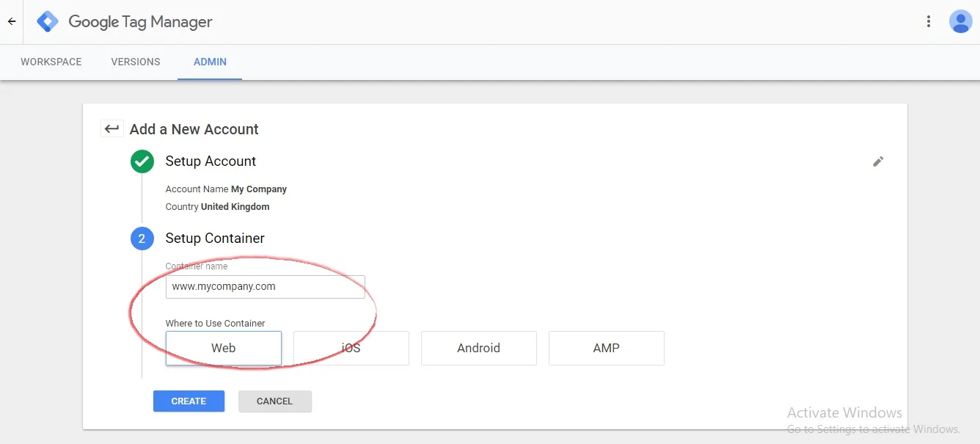
Task: Click the Create button
Action: pyautogui.click(x=189, y=401)
